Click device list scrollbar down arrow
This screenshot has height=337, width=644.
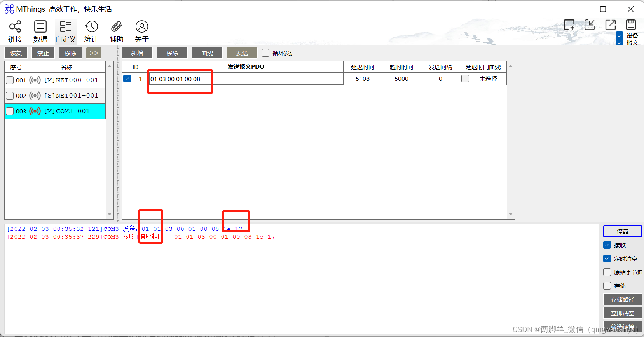(x=110, y=214)
